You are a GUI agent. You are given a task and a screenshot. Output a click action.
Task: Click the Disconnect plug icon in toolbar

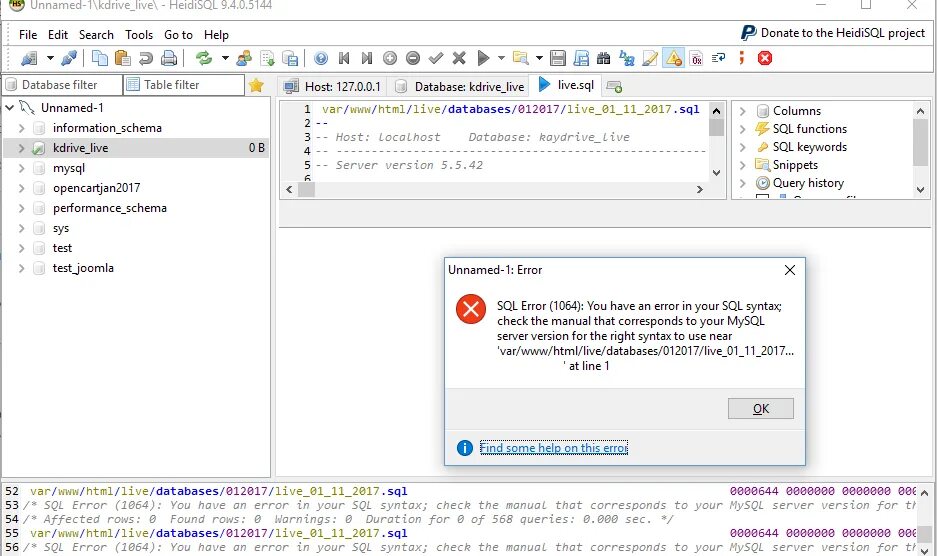pos(69,58)
